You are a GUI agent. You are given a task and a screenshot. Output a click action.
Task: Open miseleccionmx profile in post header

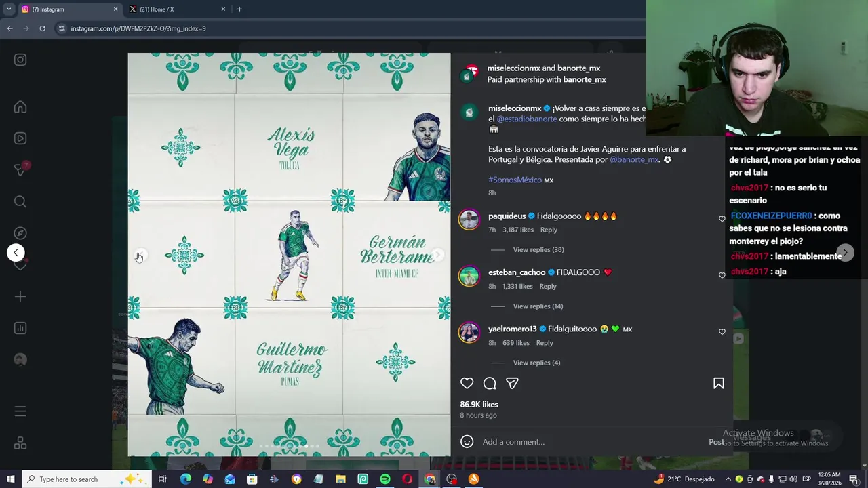tap(513, 68)
